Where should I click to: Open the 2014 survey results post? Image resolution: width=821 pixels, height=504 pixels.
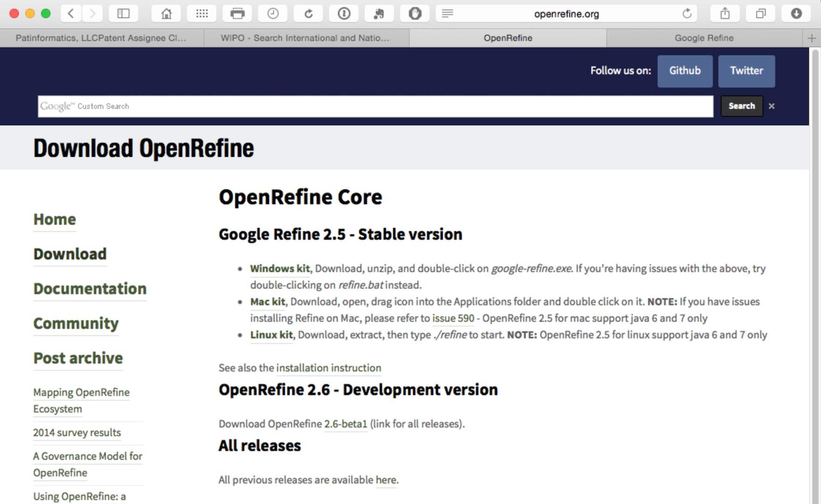(x=77, y=433)
